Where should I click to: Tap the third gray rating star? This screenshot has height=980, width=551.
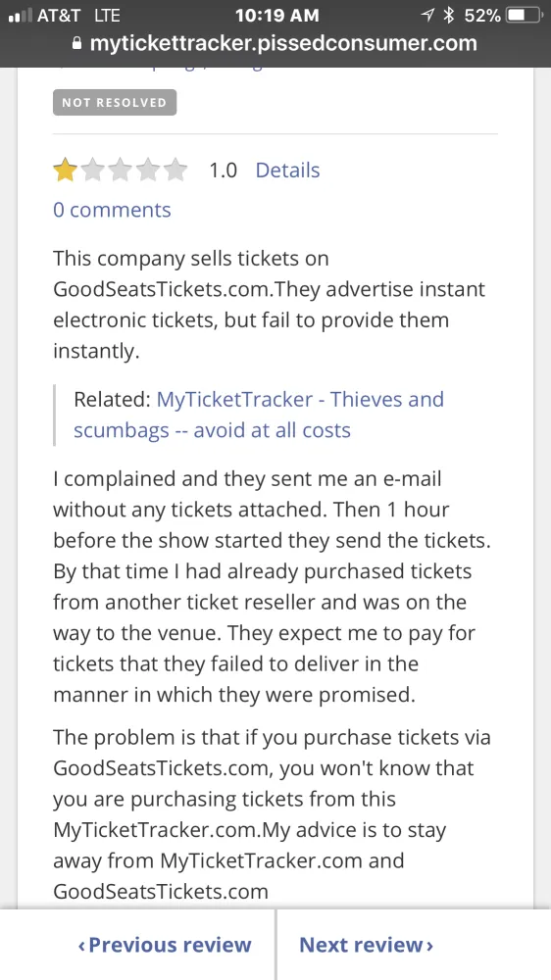point(120,170)
